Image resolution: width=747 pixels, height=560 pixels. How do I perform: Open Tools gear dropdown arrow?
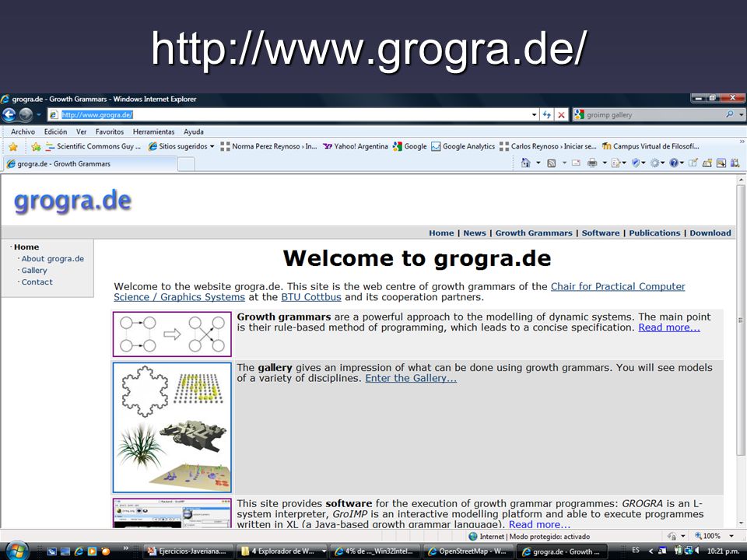tap(663, 163)
